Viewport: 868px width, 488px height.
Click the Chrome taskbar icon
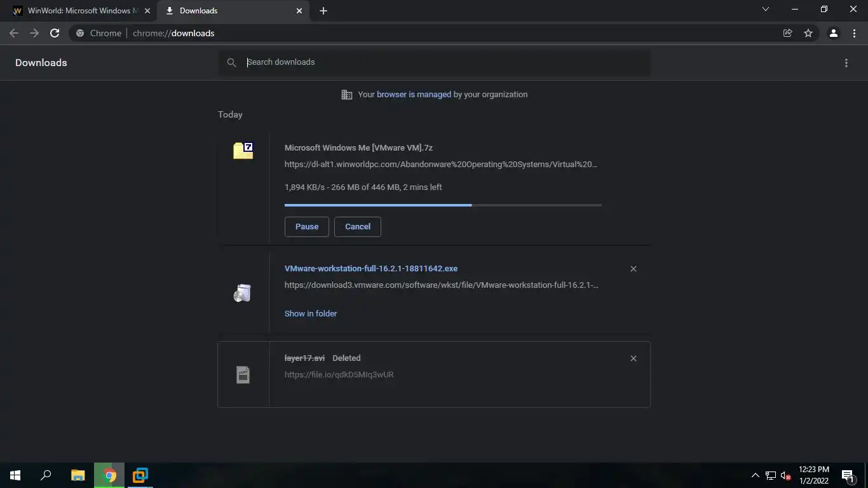point(109,475)
